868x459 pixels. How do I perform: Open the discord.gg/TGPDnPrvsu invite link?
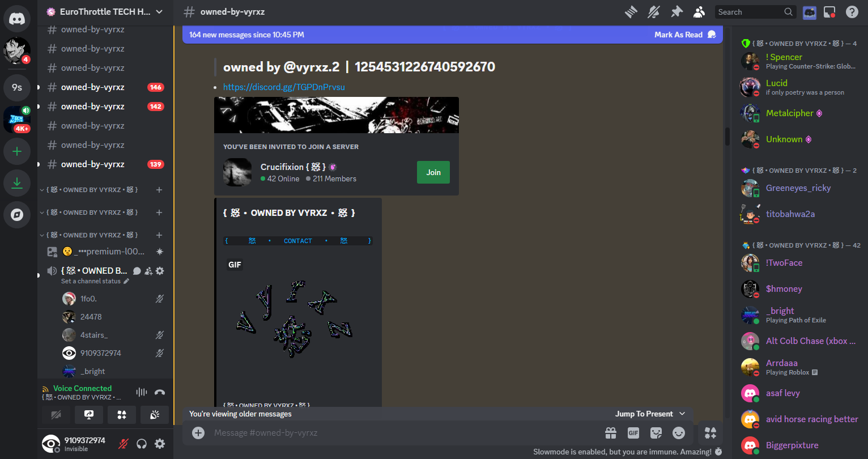point(284,87)
